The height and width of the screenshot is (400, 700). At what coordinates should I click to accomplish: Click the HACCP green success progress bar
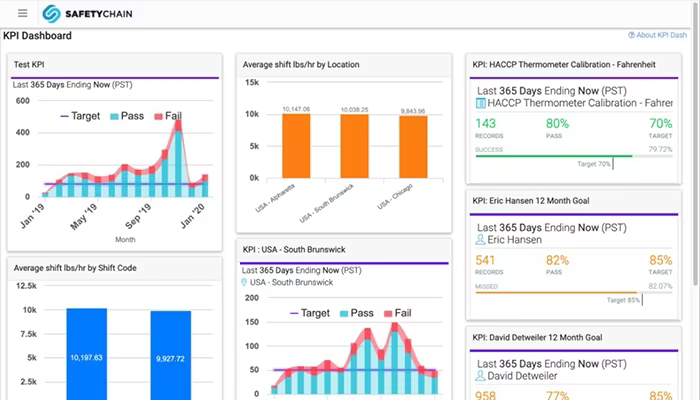pyautogui.click(x=554, y=156)
